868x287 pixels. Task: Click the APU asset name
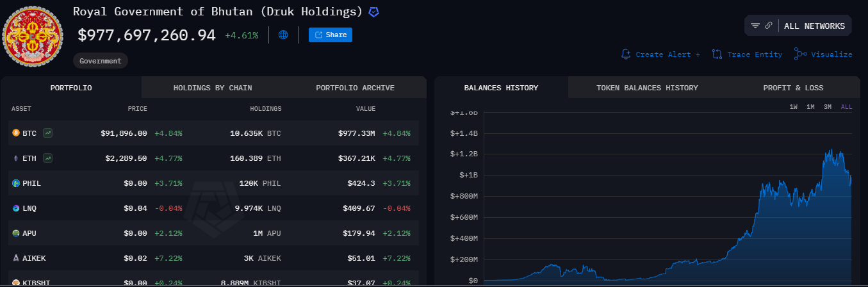29,233
